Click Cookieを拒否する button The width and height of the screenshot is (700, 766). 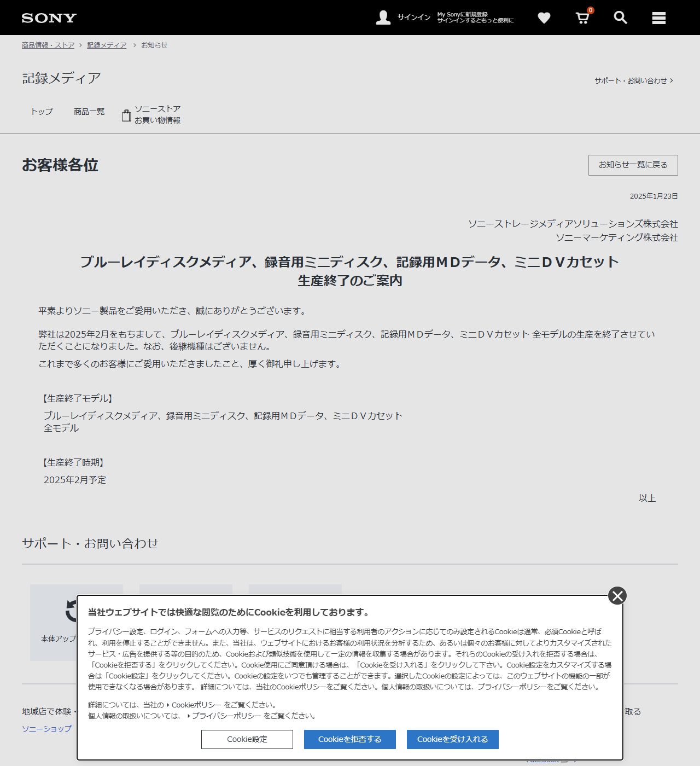pos(350,739)
